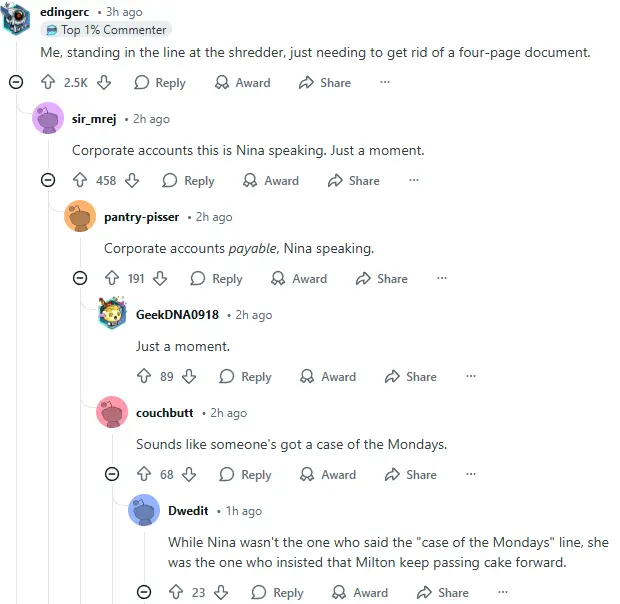Image resolution: width=620 pixels, height=604 pixels.
Task: Upvote edingerc's shredder comment
Action: tap(48, 82)
